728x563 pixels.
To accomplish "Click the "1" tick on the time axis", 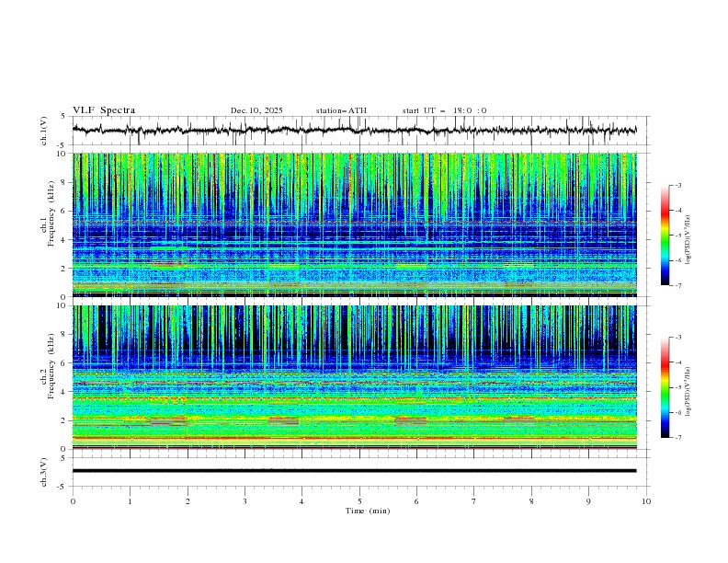I will 130,501.
